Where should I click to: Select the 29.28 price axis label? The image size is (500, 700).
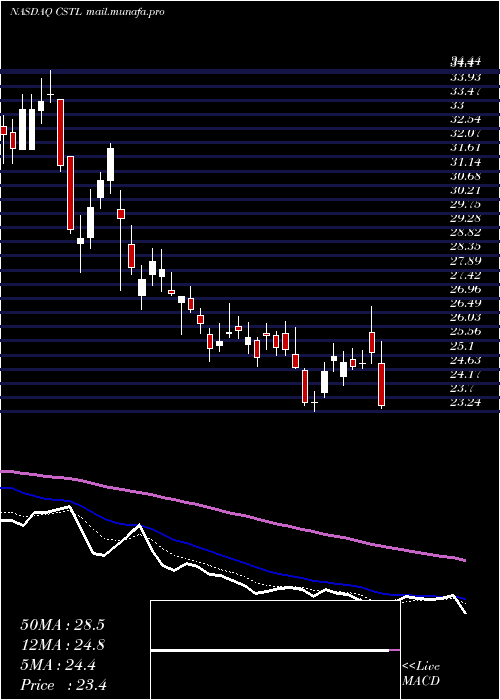[x=465, y=218]
